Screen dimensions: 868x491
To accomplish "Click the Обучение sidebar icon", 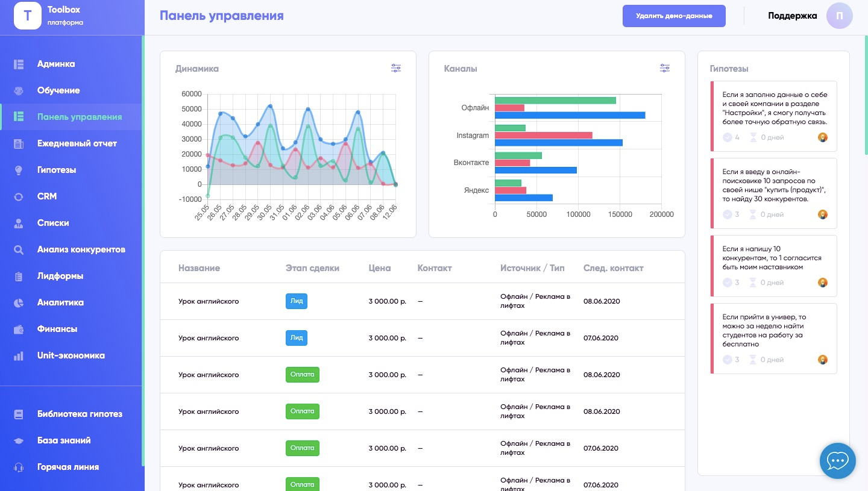I will (x=19, y=90).
